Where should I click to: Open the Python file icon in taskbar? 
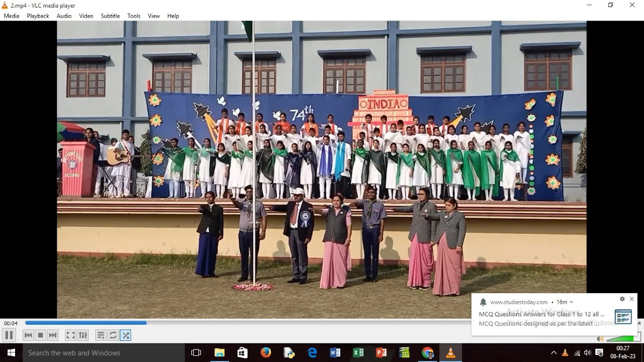point(289,353)
